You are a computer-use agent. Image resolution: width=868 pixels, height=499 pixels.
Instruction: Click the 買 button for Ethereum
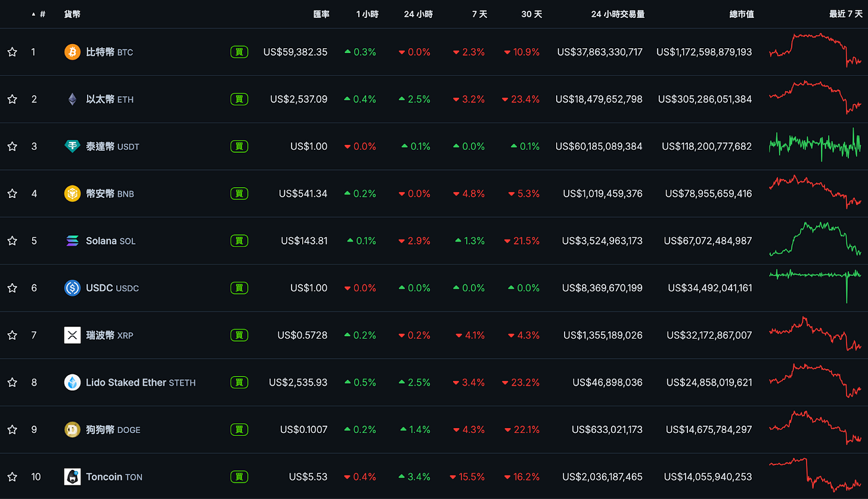[239, 99]
